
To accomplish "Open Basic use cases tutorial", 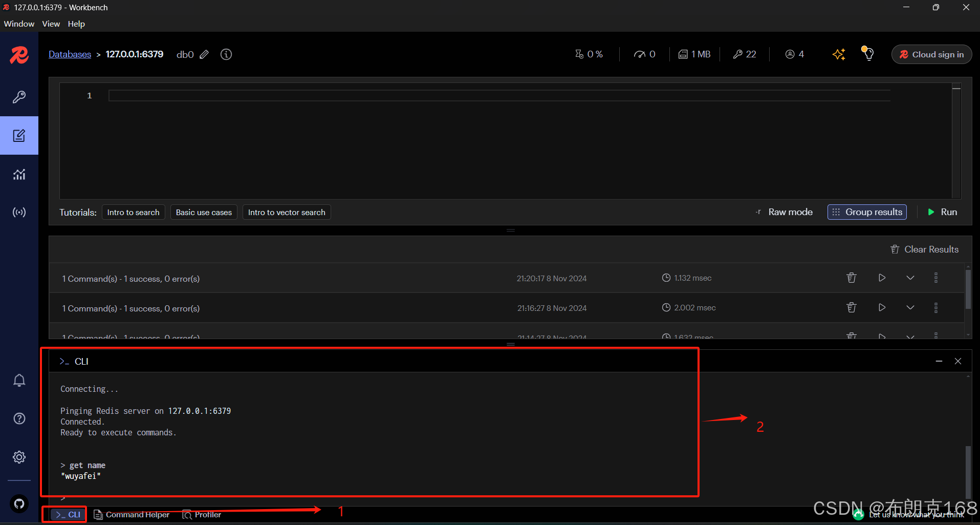I will point(204,212).
